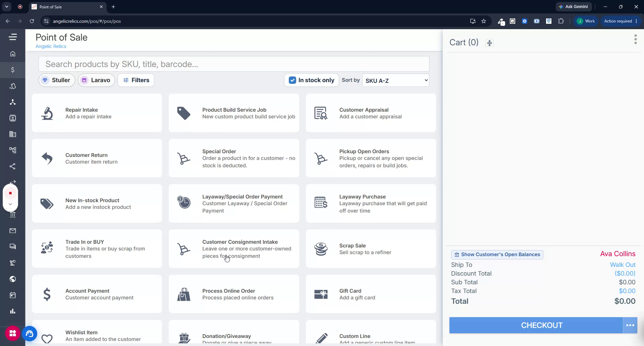This screenshot has width=644, height=346.
Task: Open the cart three-dot menu
Action: point(635,39)
